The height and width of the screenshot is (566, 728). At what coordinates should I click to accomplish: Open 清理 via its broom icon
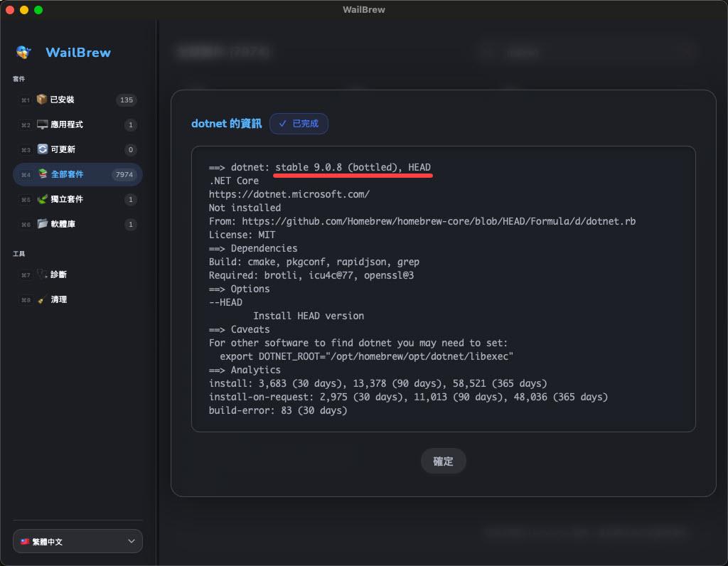[x=43, y=299]
